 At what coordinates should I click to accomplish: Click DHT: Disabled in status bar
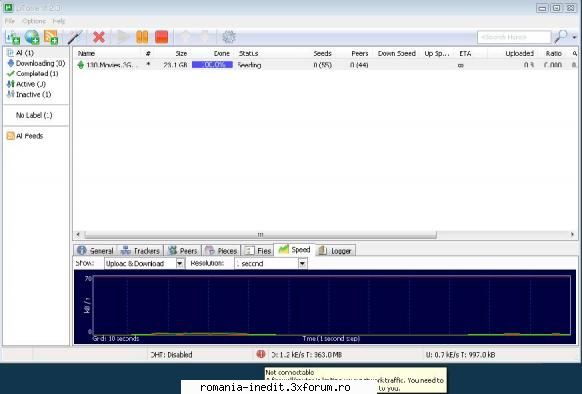(171, 355)
